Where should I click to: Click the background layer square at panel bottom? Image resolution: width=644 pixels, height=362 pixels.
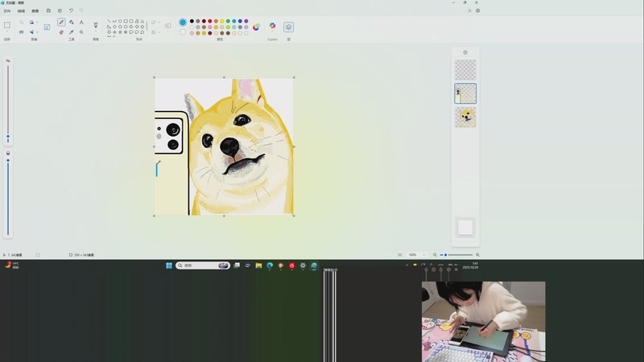(x=465, y=228)
